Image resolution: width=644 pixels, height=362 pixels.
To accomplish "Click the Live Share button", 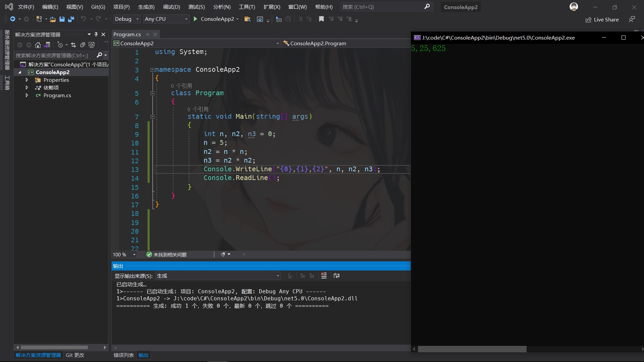I will (x=602, y=20).
